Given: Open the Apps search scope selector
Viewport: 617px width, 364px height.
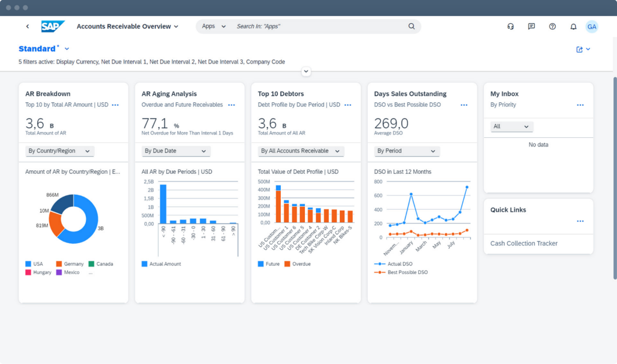Looking at the screenshot, I should click(x=213, y=26).
